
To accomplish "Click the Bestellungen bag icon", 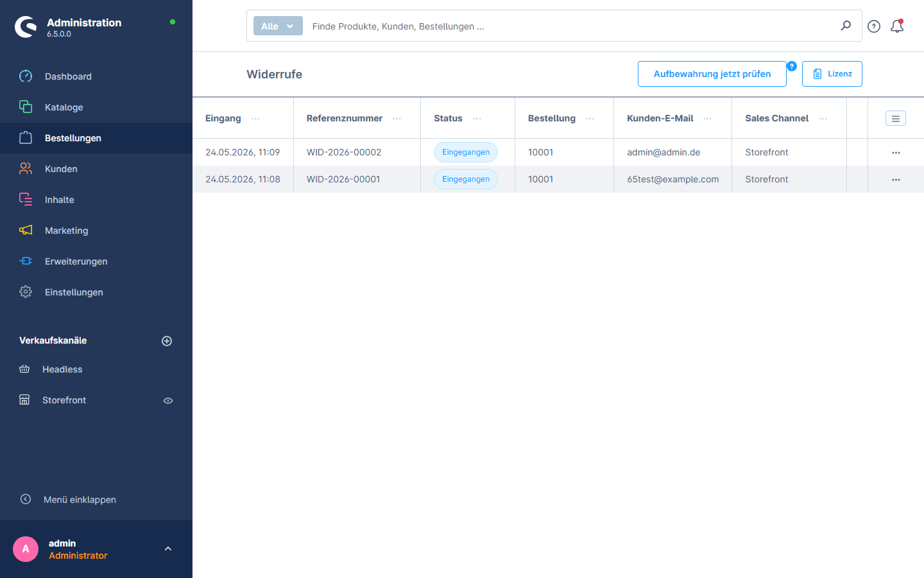I will click(26, 138).
